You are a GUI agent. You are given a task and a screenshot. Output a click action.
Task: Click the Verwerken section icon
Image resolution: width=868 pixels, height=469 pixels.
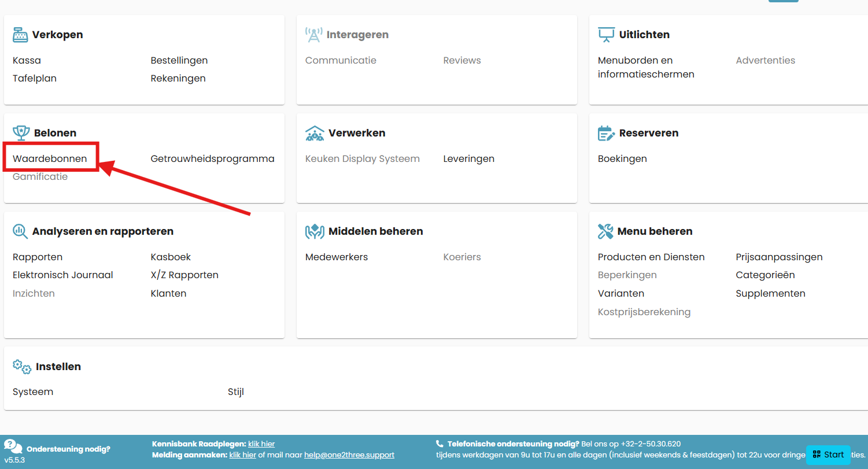click(314, 133)
